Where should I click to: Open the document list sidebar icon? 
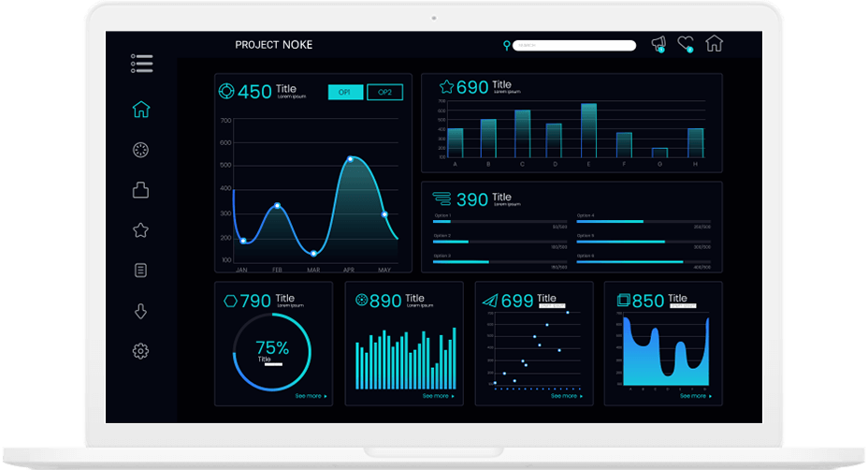click(x=141, y=271)
